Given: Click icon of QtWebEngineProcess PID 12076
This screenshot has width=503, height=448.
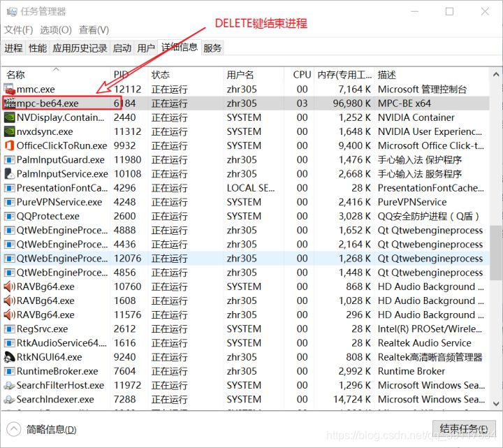Looking at the screenshot, I should point(9,259).
